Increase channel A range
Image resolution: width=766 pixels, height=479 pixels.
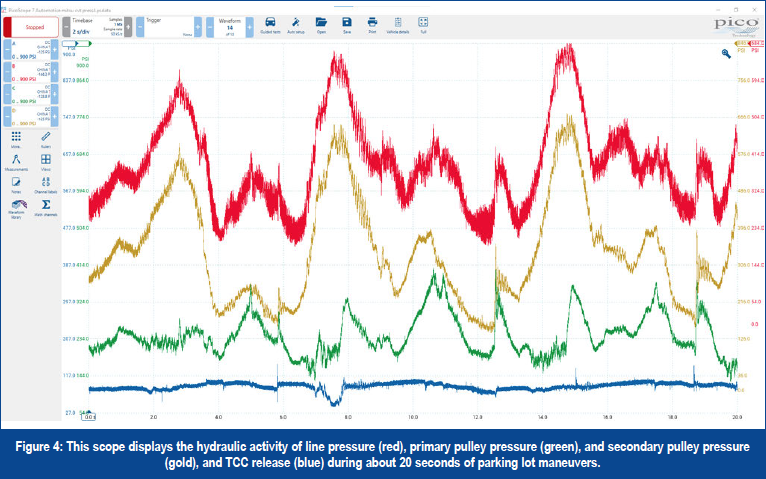coord(55,50)
